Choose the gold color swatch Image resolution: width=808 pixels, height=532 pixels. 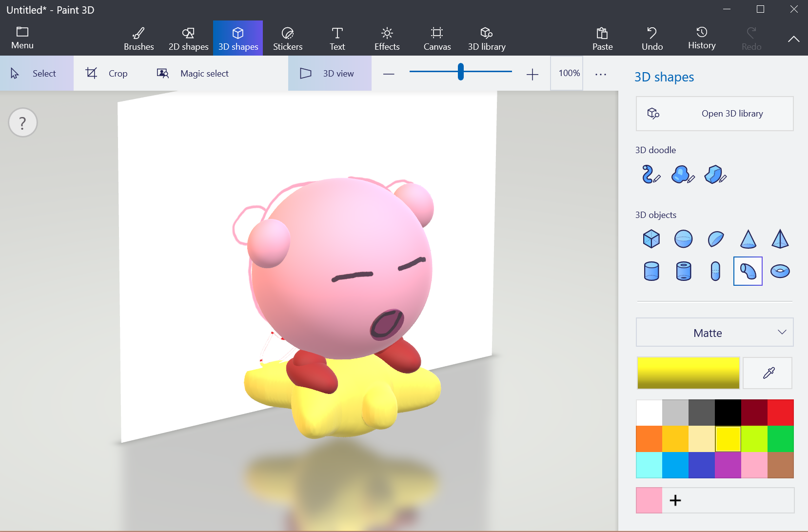(676, 439)
